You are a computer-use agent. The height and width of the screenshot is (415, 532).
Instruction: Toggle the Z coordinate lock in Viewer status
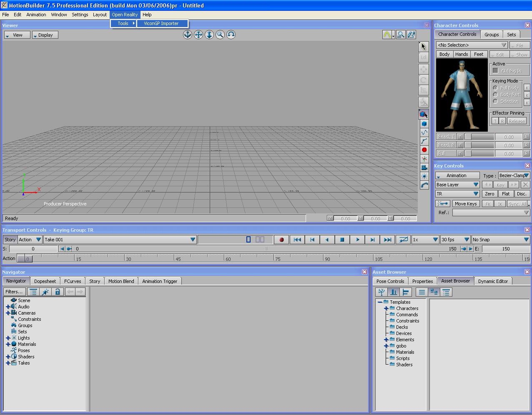coord(390,218)
